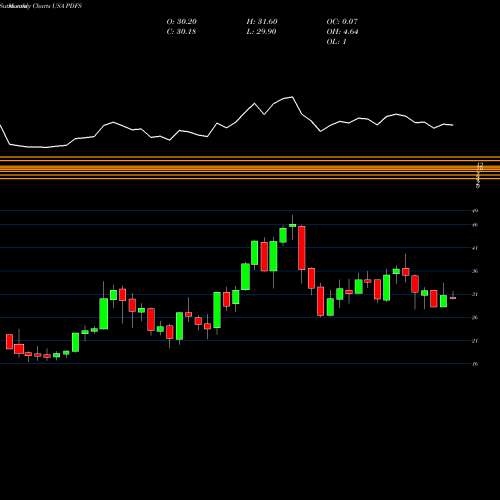Click the 21 price axis label
This screenshot has width=500, height=500.
point(475,340)
